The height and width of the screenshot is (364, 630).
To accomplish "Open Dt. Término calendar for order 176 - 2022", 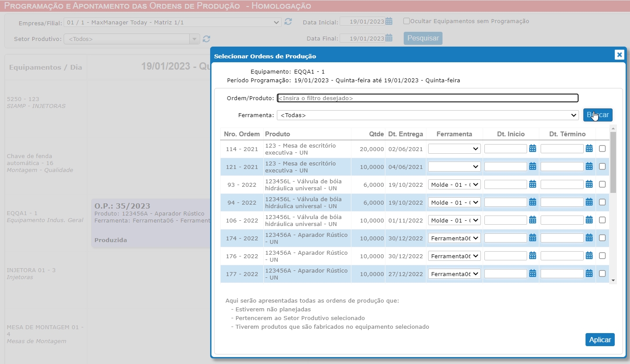I will (589, 256).
